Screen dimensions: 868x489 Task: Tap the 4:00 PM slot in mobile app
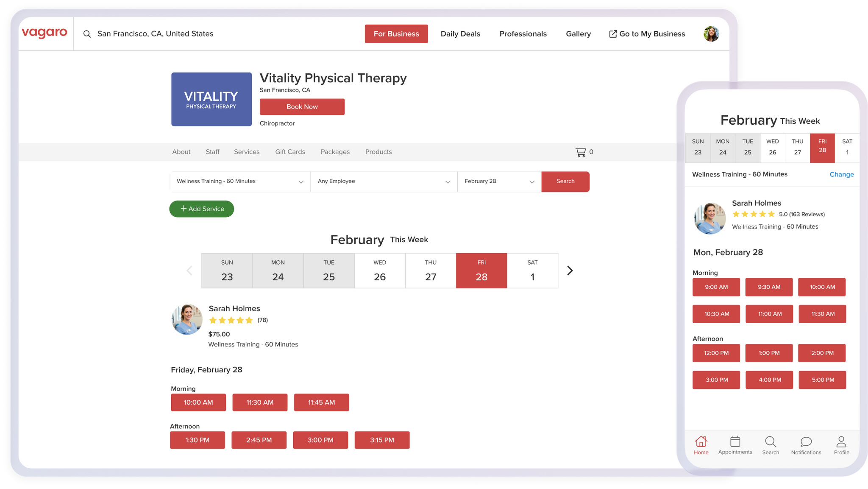pos(769,380)
